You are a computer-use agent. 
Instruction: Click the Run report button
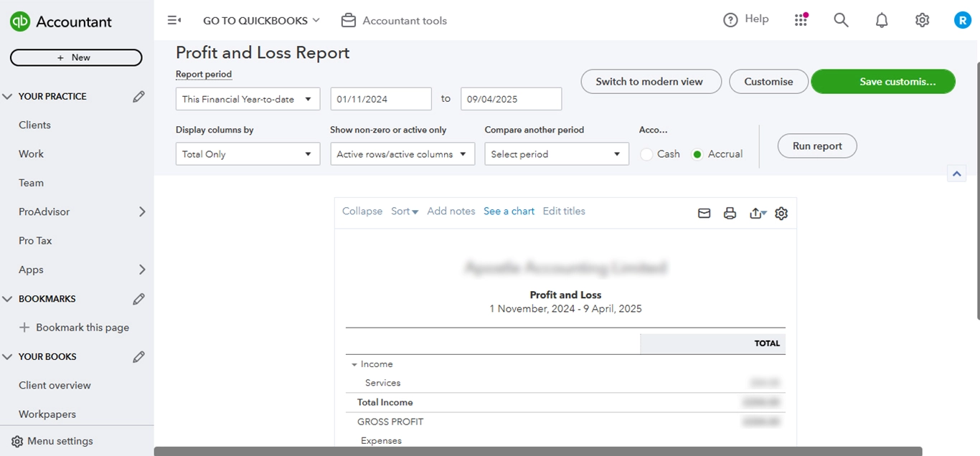tap(816, 146)
